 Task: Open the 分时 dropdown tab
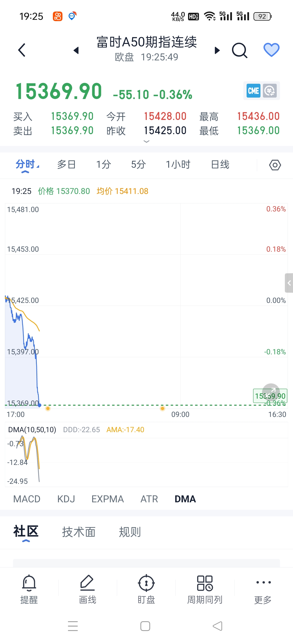[x=26, y=165]
